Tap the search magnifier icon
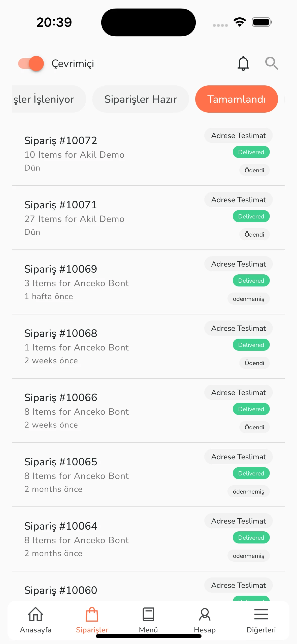The width and height of the screenshot is (297, 644). (x=272, y=63)
